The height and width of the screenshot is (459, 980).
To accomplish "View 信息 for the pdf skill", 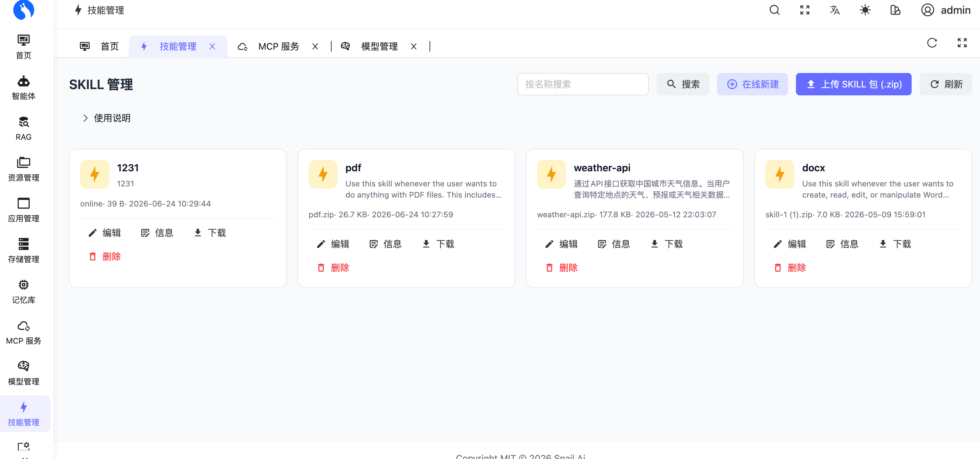I will point(385,244).
